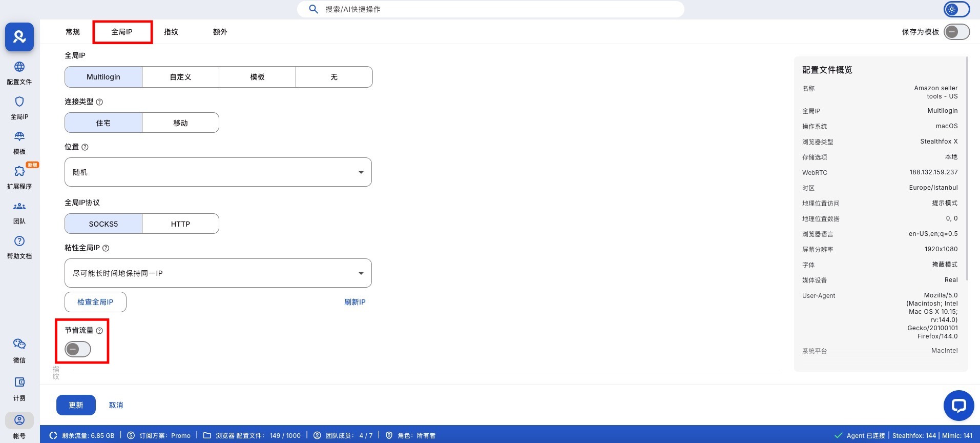Click the help icon next to 位置

point(85,147)
